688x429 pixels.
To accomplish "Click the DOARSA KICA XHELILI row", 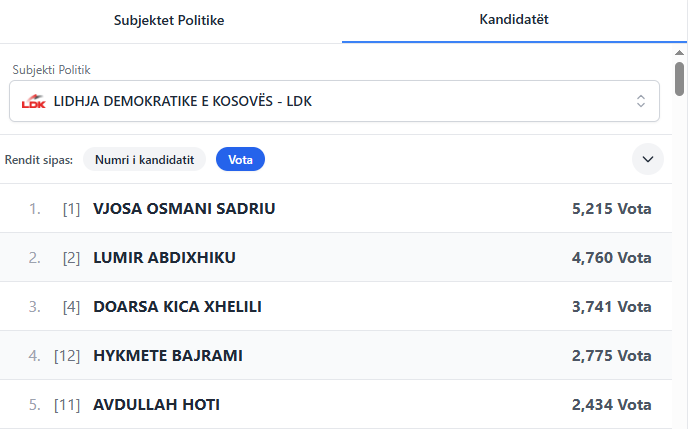I will 336,307.
